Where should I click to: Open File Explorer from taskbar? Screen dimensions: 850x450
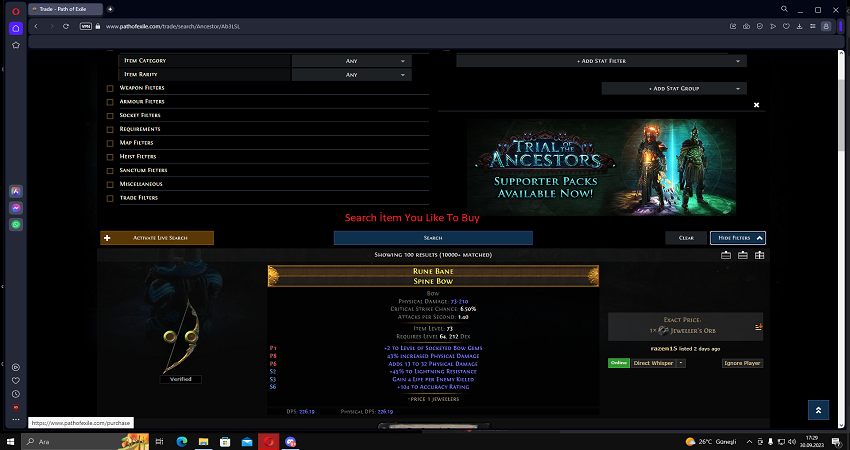(x=203, y=442)
